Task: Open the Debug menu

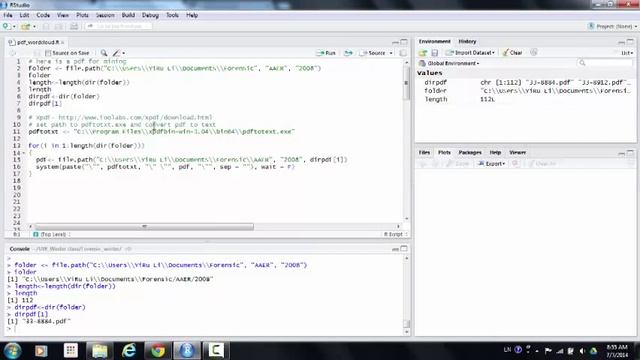Action: coord(150,15)
